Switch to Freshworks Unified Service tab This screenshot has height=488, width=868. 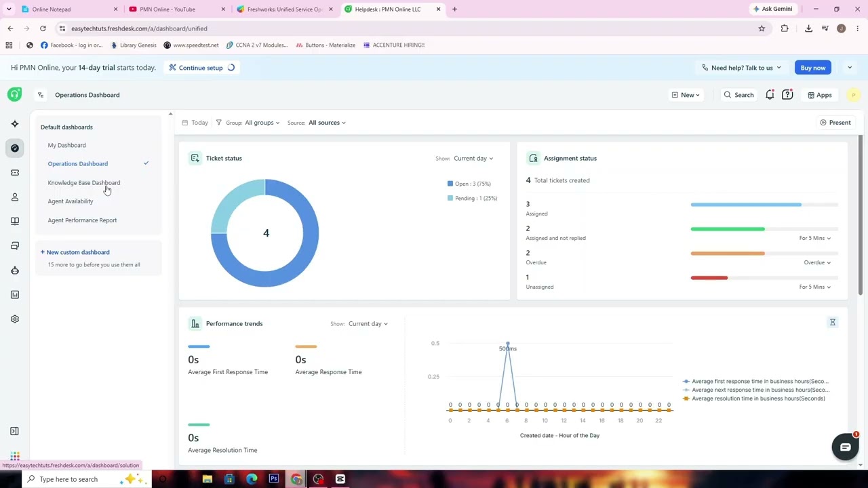283,9
